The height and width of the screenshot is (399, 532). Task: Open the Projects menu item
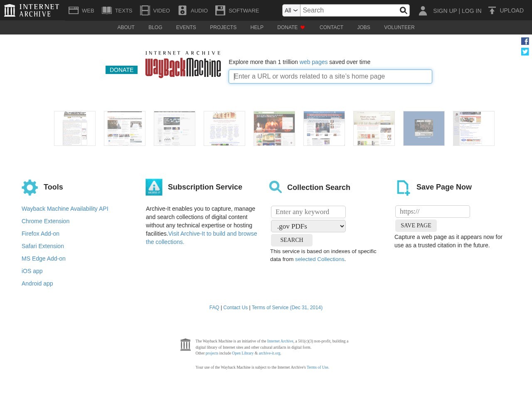coord(223,27)
